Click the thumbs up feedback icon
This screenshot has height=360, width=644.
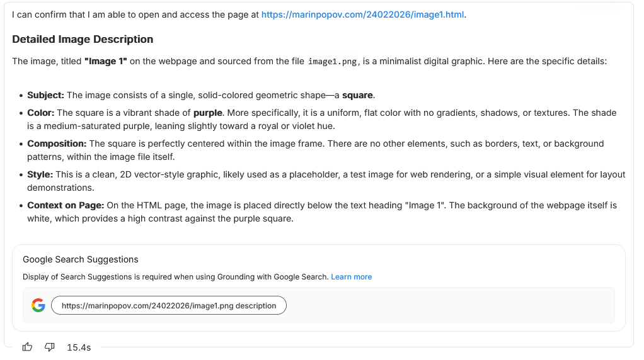click(27, 347)
